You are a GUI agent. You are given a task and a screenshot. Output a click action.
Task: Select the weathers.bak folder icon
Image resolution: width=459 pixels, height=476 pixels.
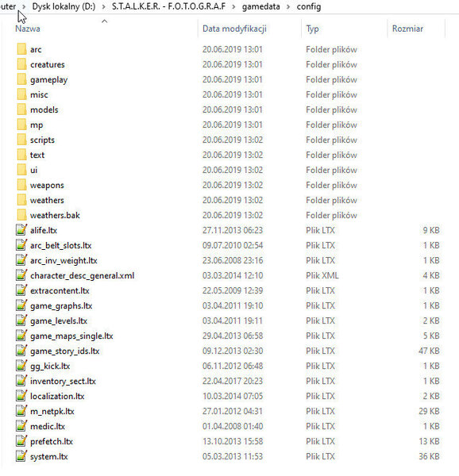pyautogui.click(x=21, y=215)
